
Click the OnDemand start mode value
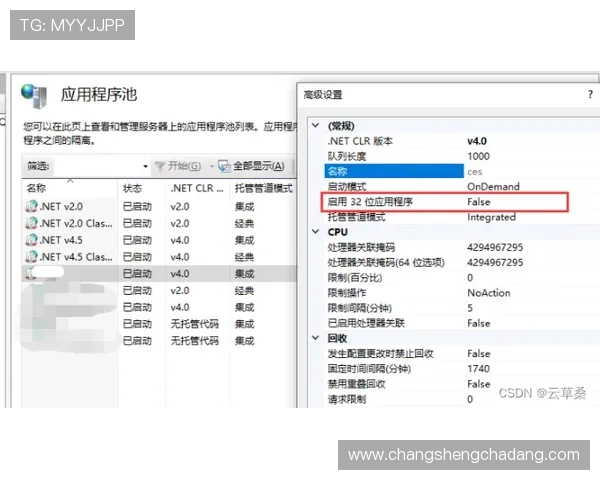[493, 186]
